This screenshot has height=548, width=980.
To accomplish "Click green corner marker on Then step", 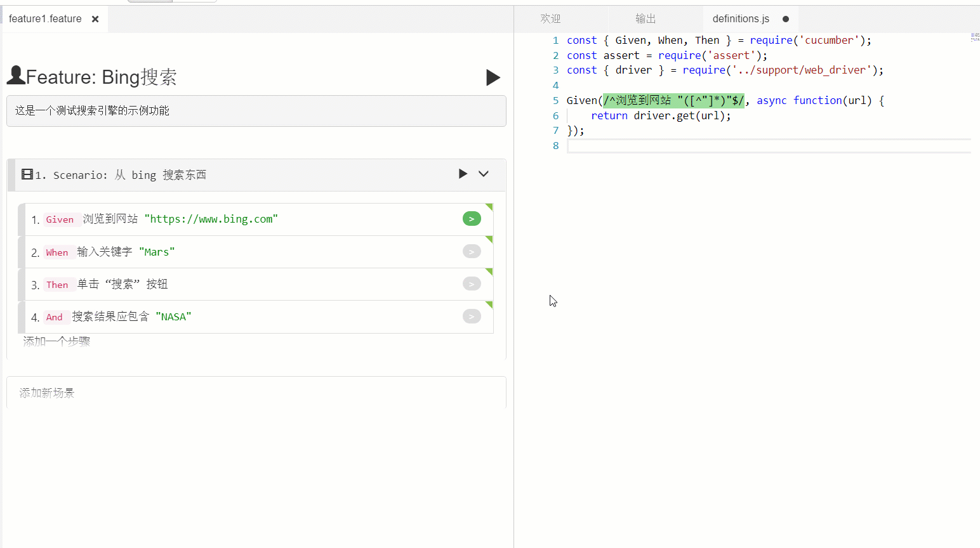I will [x=490, y=271].
